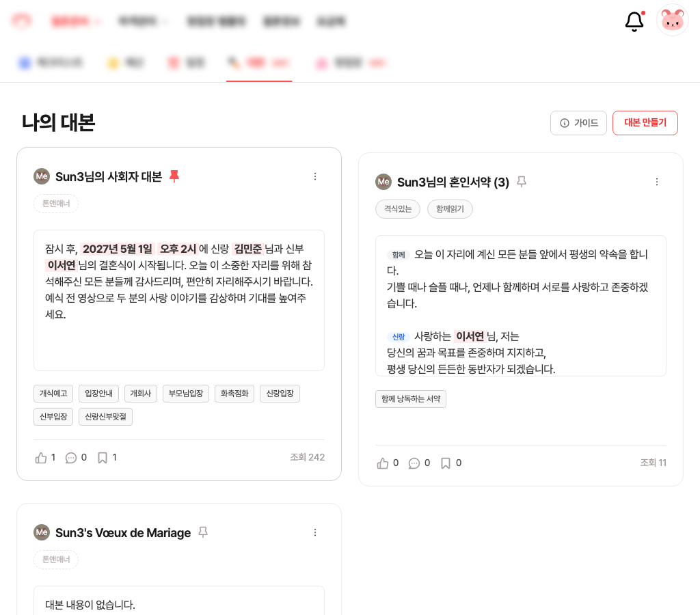This screenshot has height=615, width=700.
Task: Select the 입장안내 section tag
Action: [x=98, y=393]
